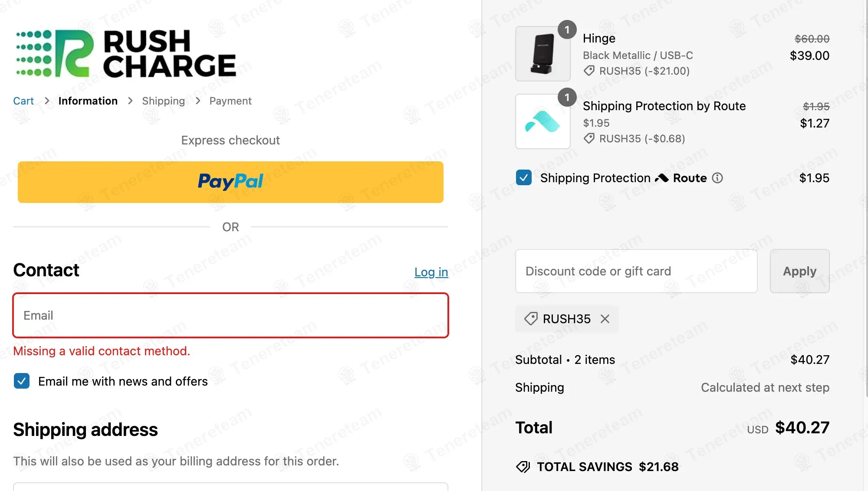Uncheck Email me with news and offers
The width and height of the screenshot is (868, 491).
pyautogui.click(x=22, y=381)
